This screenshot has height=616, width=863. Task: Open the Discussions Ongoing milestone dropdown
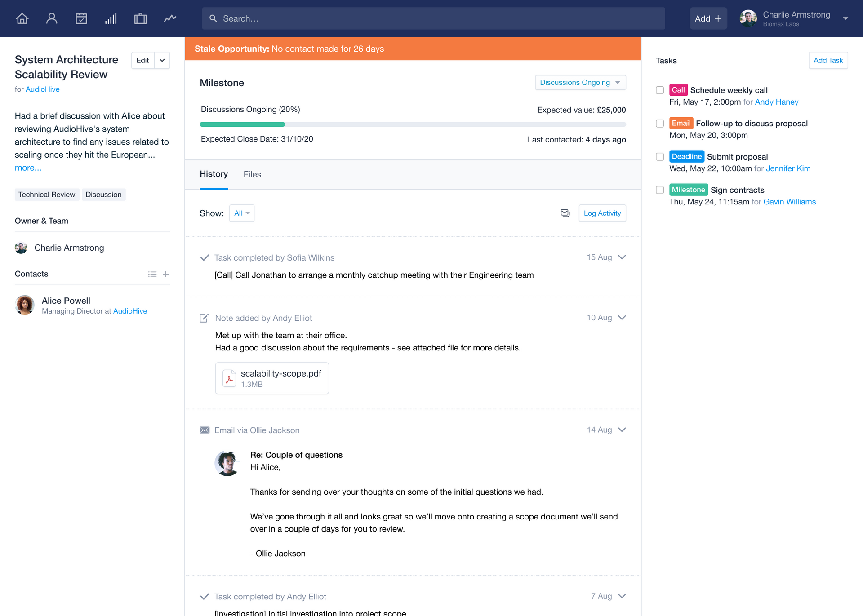coord(580,83)
